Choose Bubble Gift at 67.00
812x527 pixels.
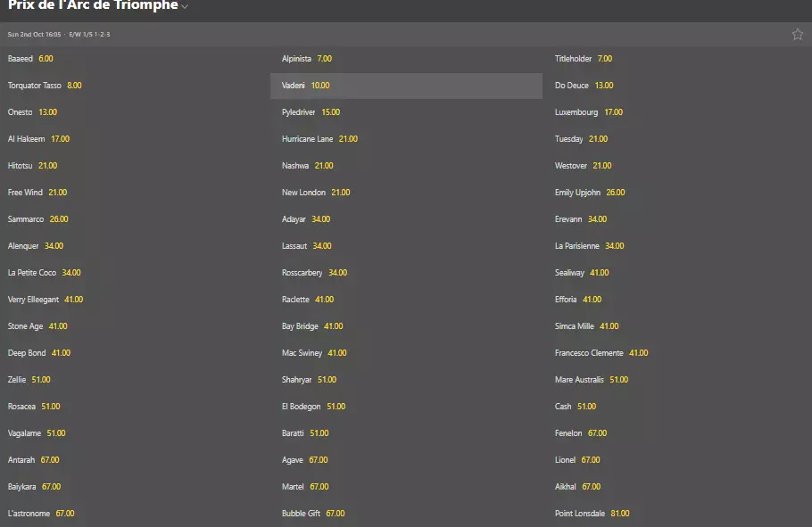pos(336,514)
